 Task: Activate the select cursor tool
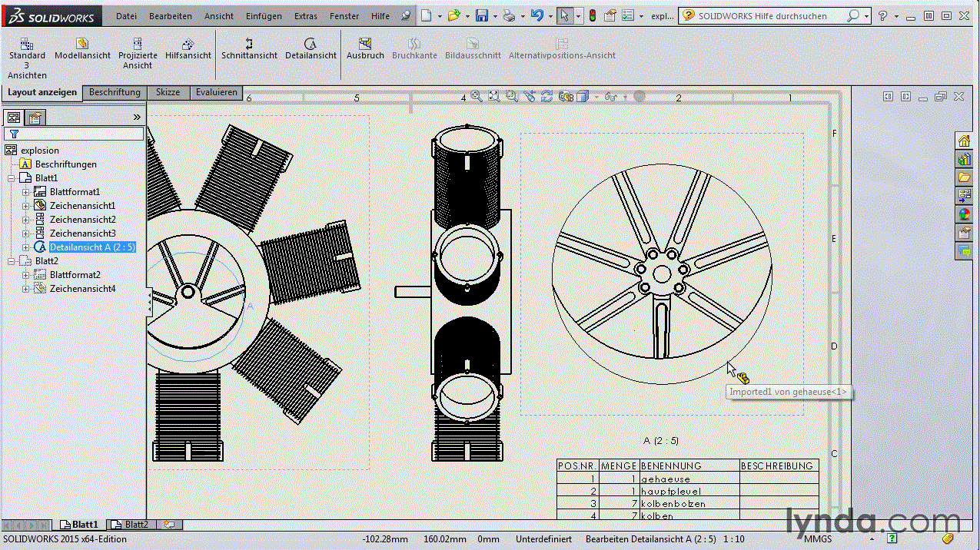click(x=565, y=15)
